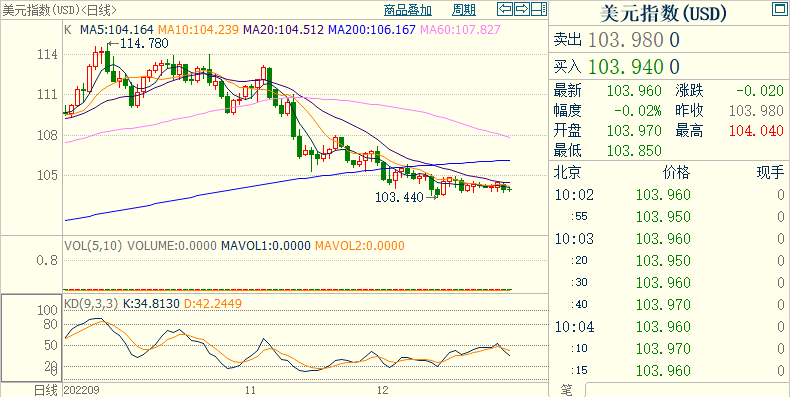The height and width of the screenshot is (397, 790).
Task: Select the 笔 tab at bottom right
Action: 567,390
